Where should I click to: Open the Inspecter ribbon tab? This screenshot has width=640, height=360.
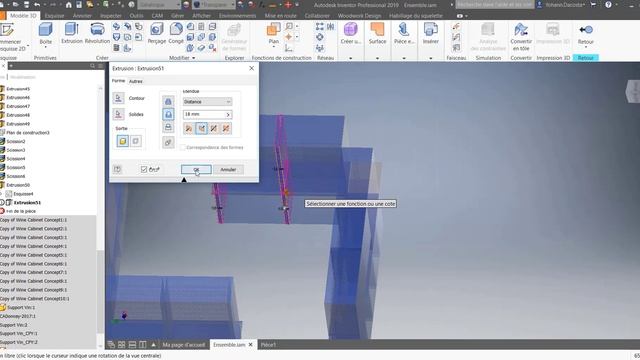pyautogui.click(x=111, y=16)
